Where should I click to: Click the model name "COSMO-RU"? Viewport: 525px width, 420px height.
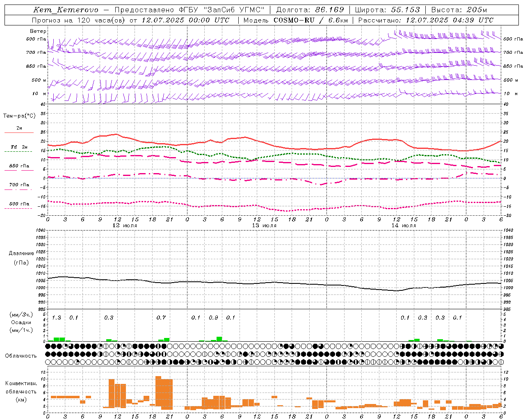coord(294,20)
